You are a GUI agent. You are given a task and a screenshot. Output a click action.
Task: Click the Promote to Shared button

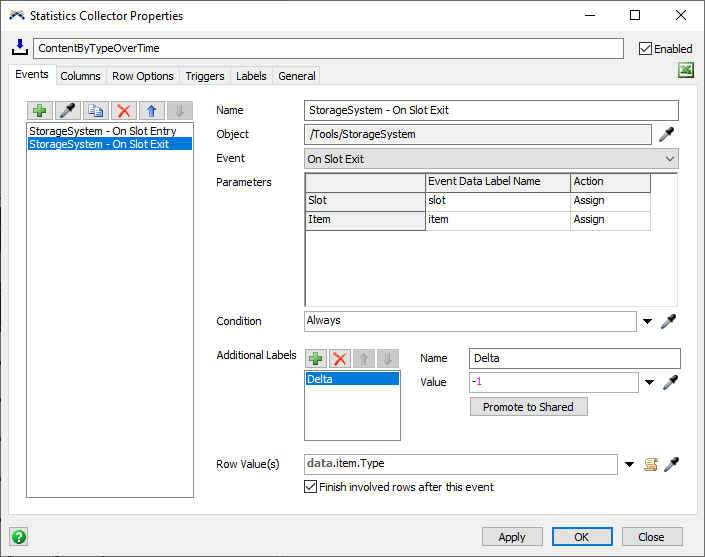(x=528, y=407)
